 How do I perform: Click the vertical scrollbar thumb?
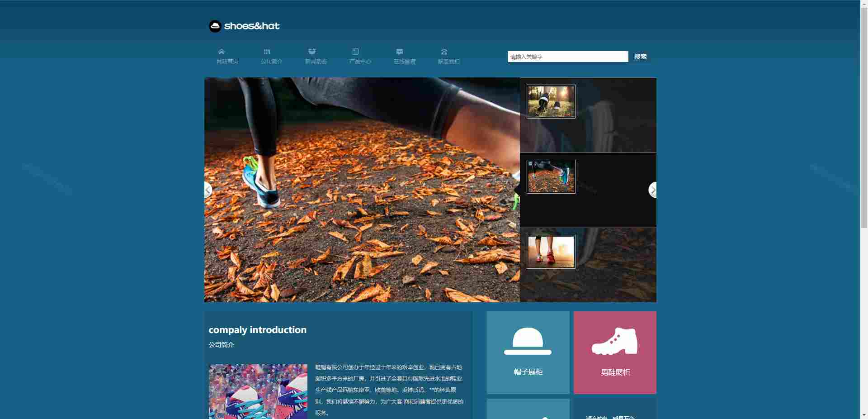click(x=864, y=118)
